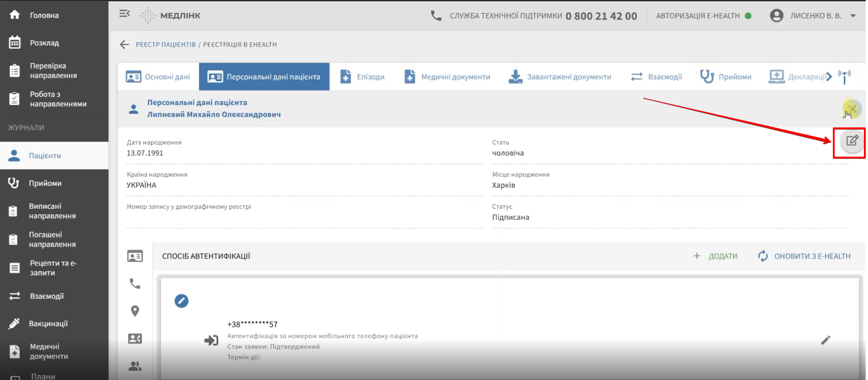This screenshot has width=868, height=380.
Task: Click birth date value 13.07.1991
Action: [x=145, y=153]
